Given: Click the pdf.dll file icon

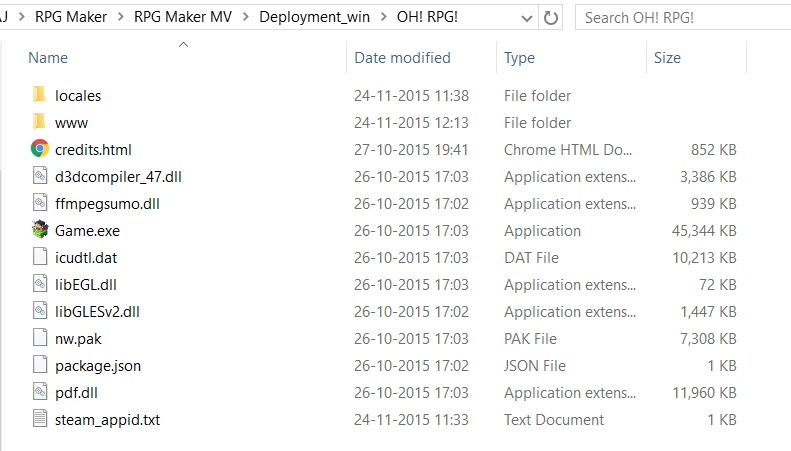Looking at the screenshot, I should click(40, 392).
